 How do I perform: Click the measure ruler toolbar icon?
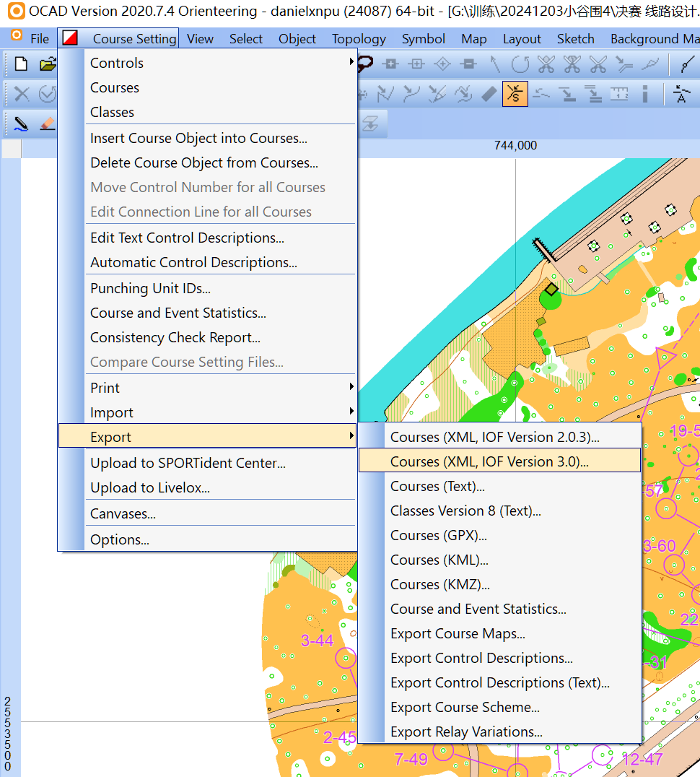pos(619,94)
